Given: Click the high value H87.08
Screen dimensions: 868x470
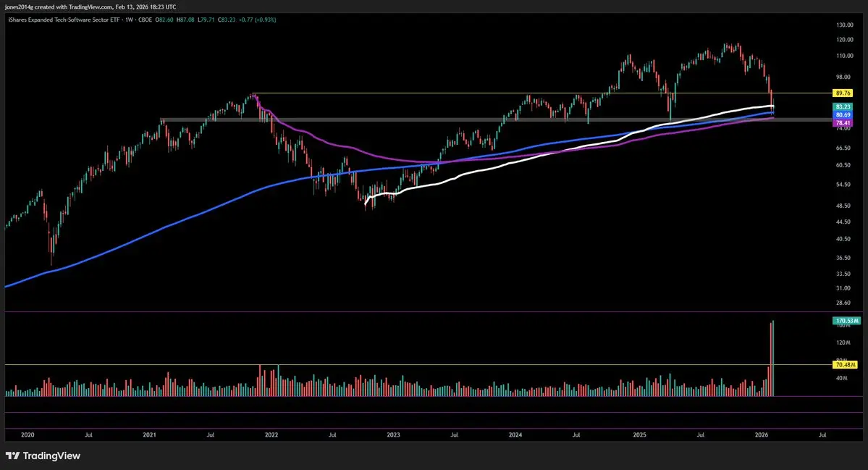Looking at the screenshot, I should (185, 20).
